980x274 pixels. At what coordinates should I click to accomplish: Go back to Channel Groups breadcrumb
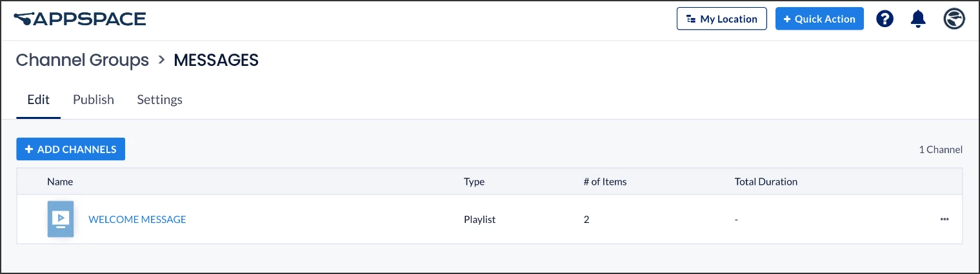tap(82, 60)
